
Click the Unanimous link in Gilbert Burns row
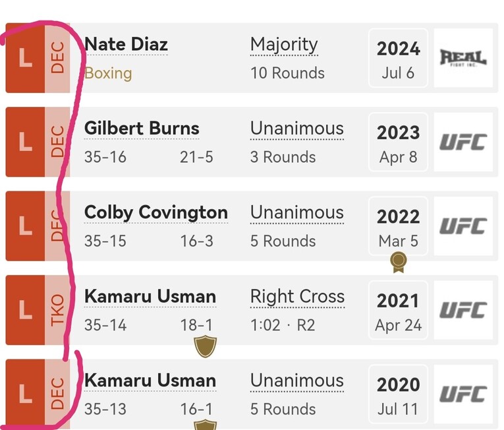297,129
